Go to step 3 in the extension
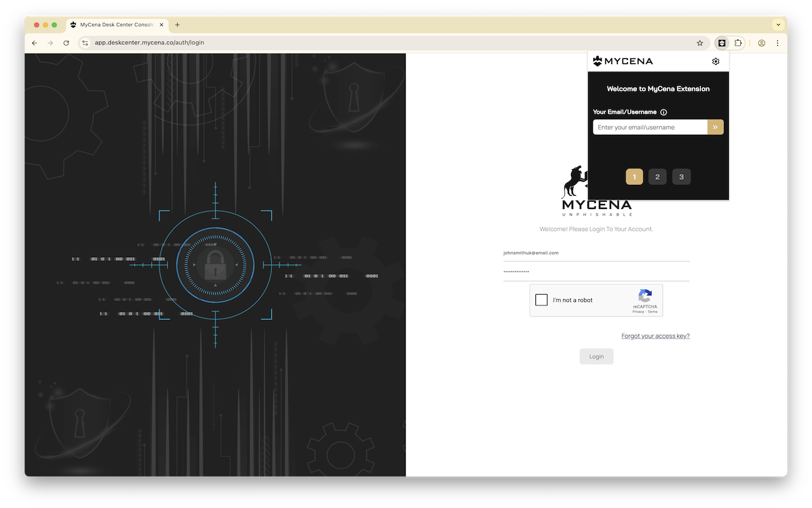The height and width of the screenshot is (508, 812). coord(681,177)
